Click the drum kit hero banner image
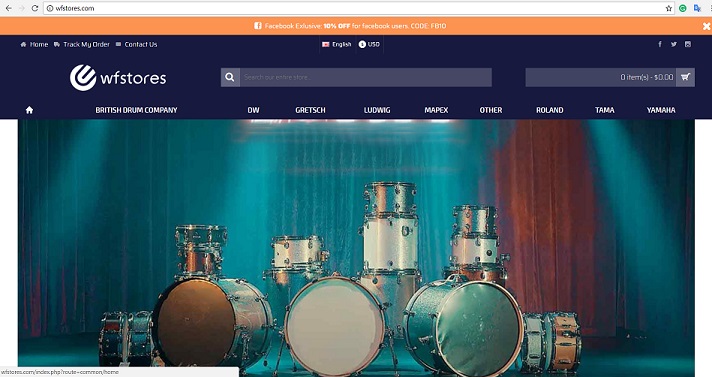This screenshot has width=712, height=377. coord(356,248)
